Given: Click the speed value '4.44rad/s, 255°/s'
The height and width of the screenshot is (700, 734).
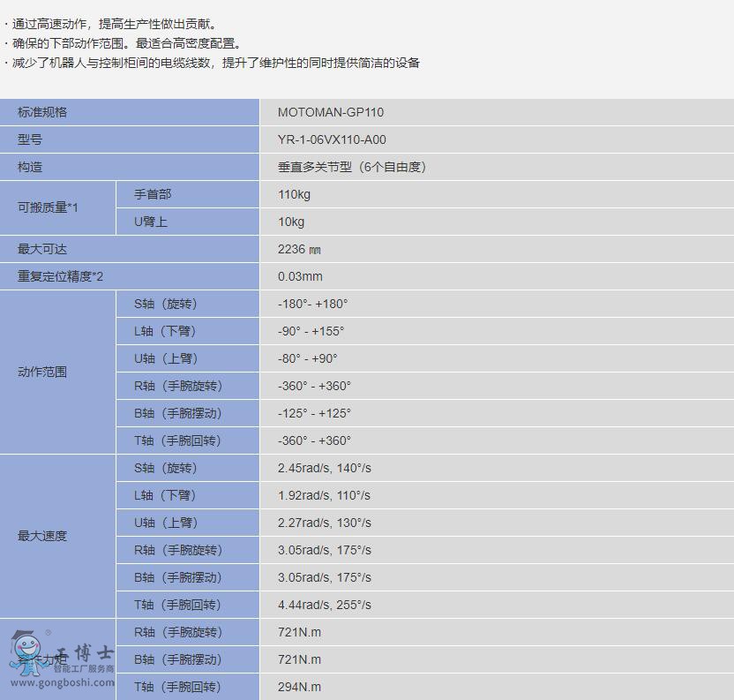Looking at the screenshot, I should pyautogui.click(x=325, y=605).
